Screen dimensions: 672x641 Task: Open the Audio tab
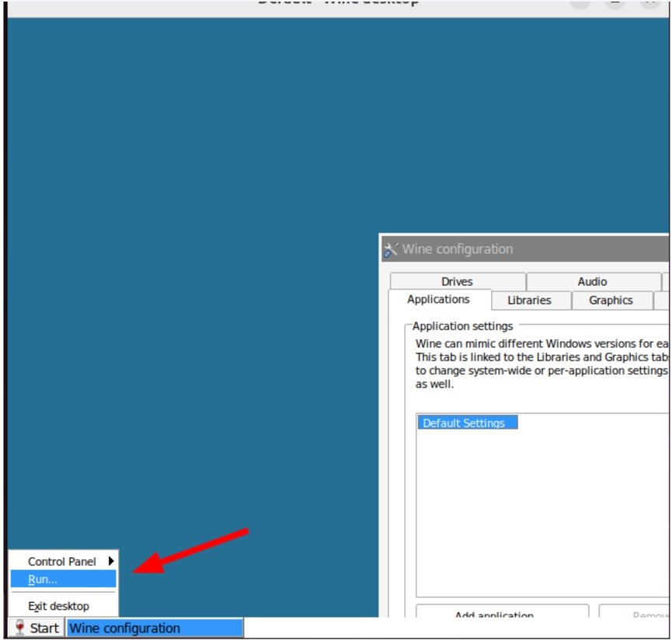click(x=592, y=281)
